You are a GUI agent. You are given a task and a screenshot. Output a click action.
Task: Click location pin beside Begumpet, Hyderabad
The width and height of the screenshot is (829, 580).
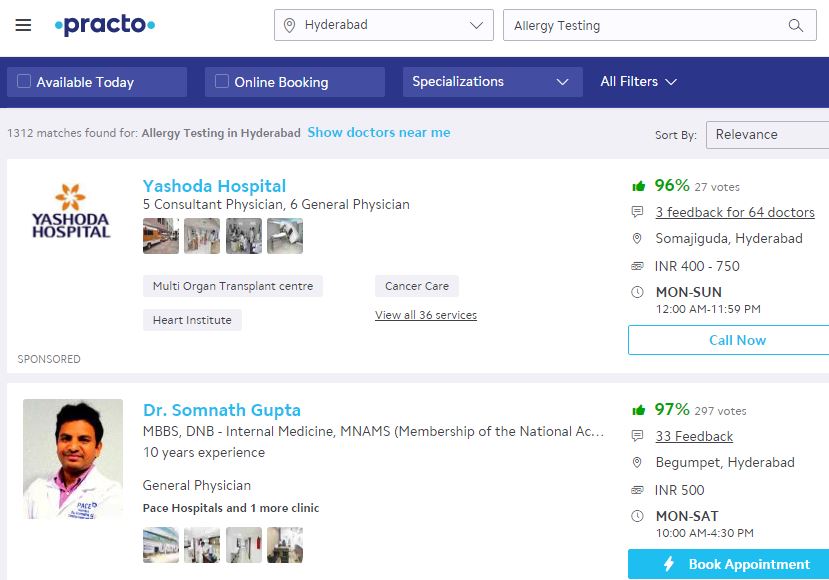coord(637,463)
